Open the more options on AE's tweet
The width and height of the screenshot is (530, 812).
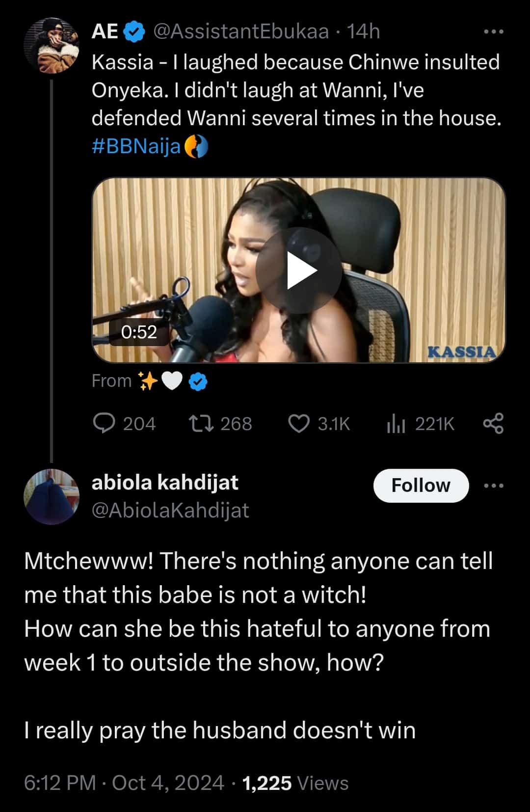point(493,32)
